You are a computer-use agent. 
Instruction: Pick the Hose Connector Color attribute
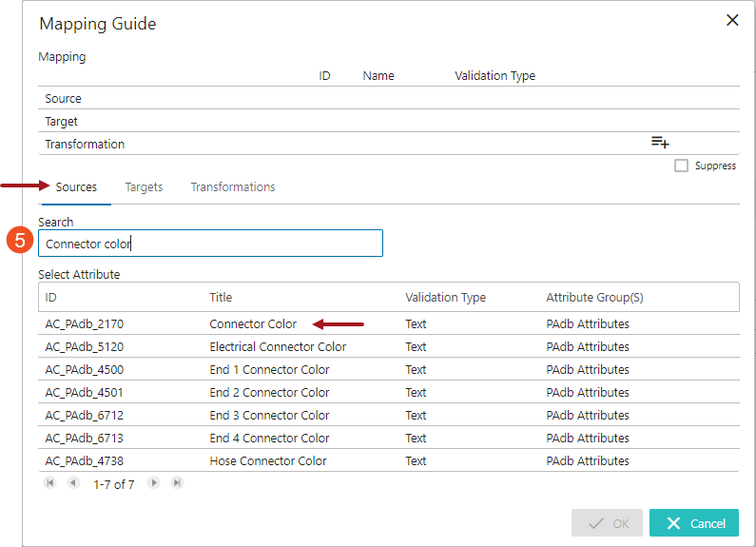(268, 461)
